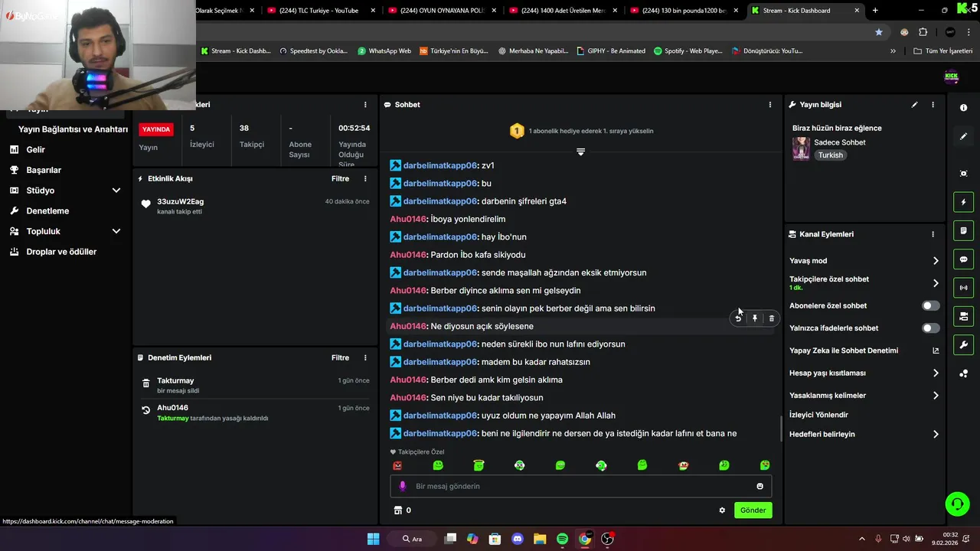
Task: Open Windows Start menu
Action: [x=373, y=539]
